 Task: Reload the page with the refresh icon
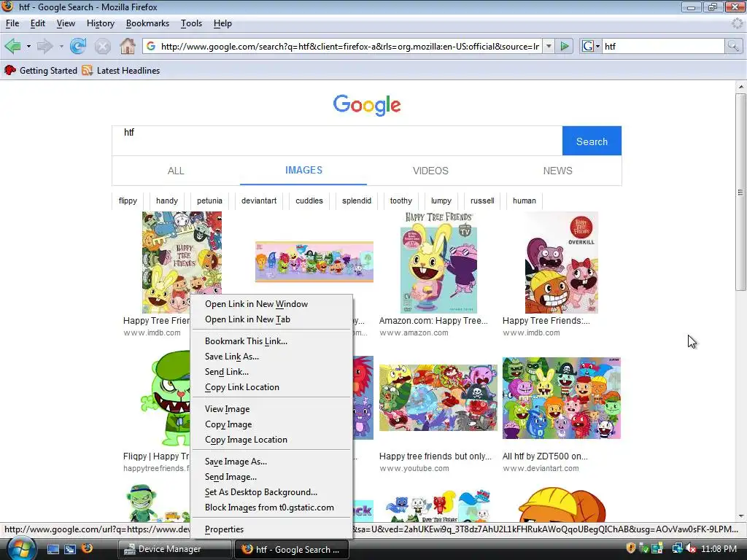pyautogui.click(x=77, y=46)
